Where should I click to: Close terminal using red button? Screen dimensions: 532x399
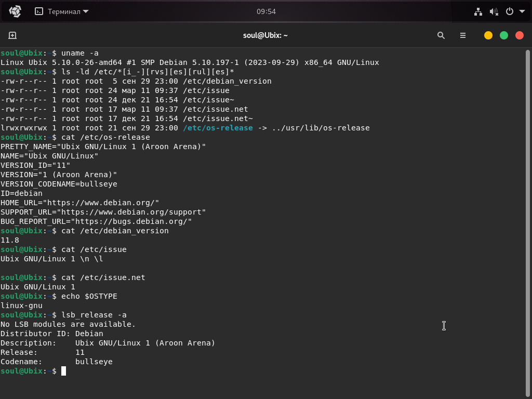click(x=520, y=35)
